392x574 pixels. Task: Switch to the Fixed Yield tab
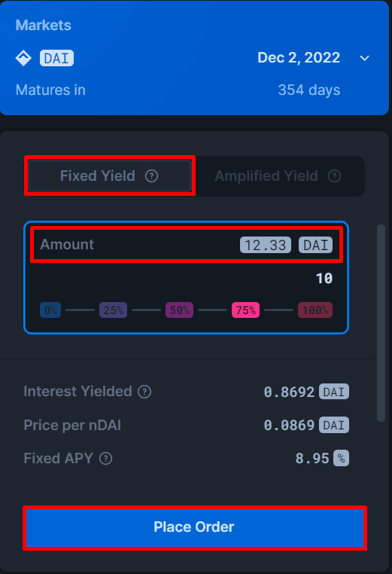[x=110, y=176]
